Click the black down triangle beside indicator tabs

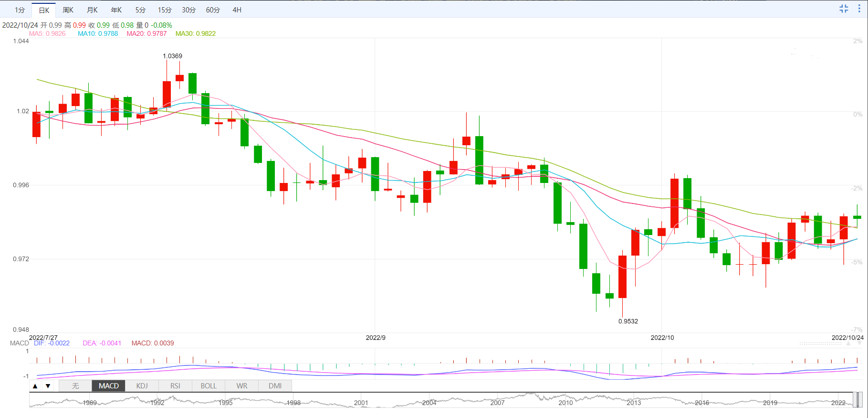(x=48, y=386)
